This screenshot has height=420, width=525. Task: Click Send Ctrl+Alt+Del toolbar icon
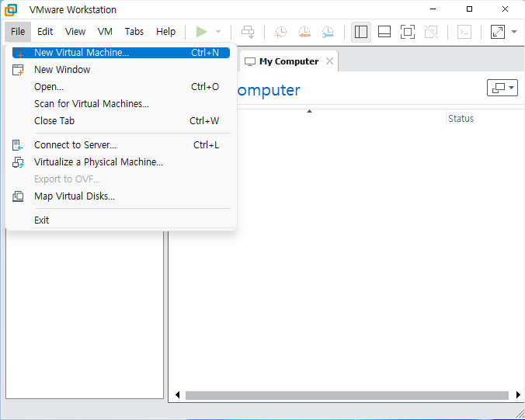[x=248, y=32]
